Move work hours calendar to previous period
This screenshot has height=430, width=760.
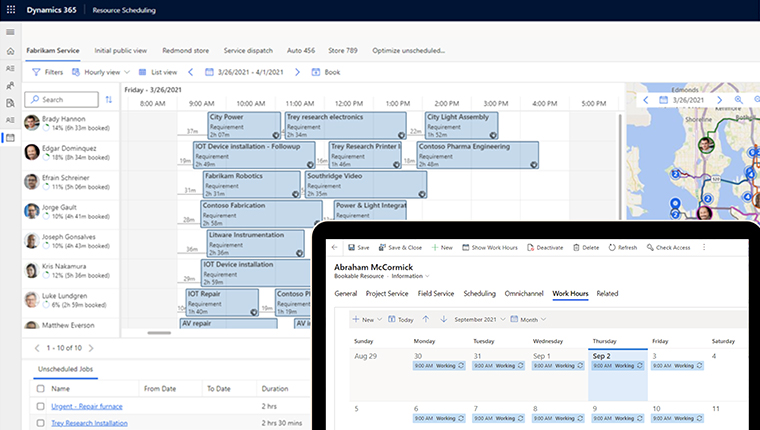pyautogui.click(x=425, y=319)
